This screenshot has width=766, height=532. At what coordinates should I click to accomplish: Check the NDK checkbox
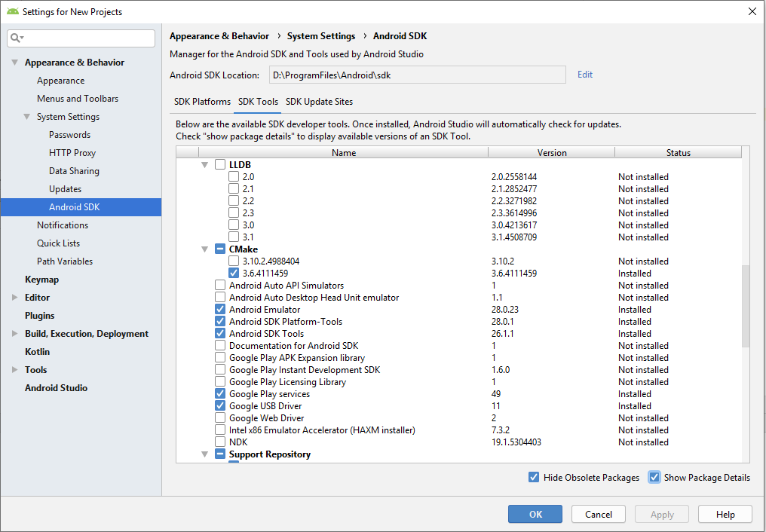tap(220, 442)
